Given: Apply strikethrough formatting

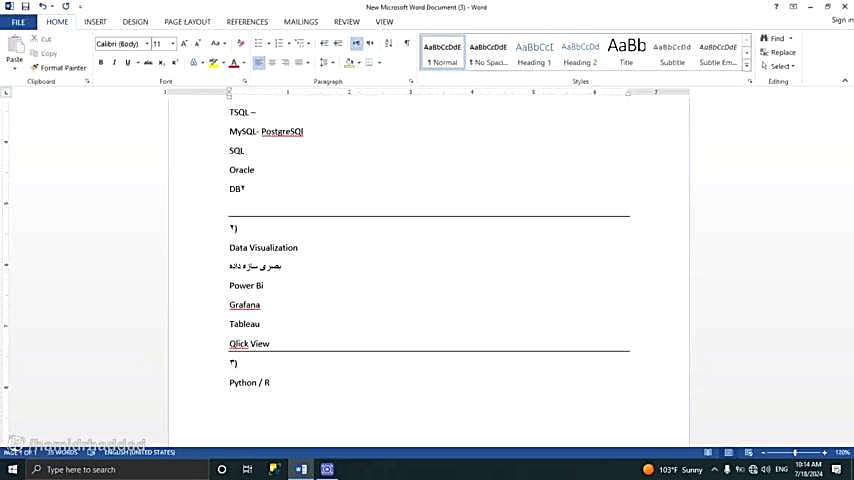Looking at the screenshot, I should coord(148,63).
